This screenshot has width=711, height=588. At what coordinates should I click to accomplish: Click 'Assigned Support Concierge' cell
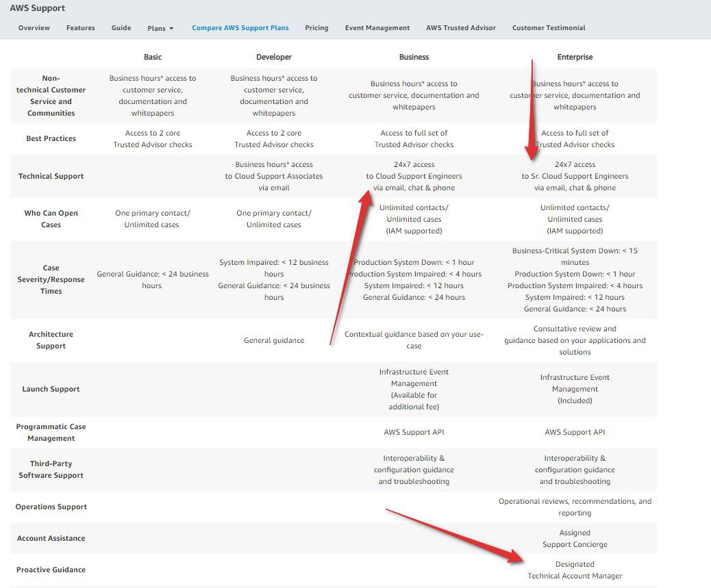pyautogui.click(x=575, y=538)
